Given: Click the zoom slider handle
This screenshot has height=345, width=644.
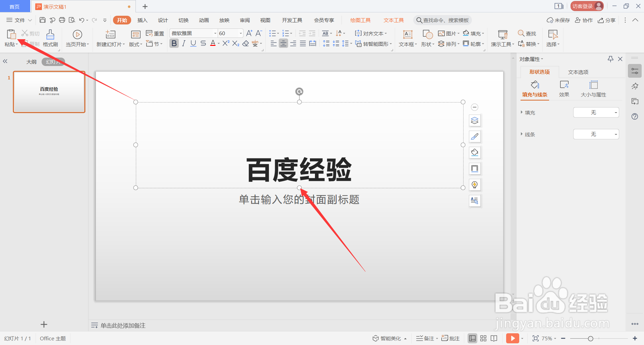Looking at the screenshot, I should pyautogui.click(x=590, y=339).
